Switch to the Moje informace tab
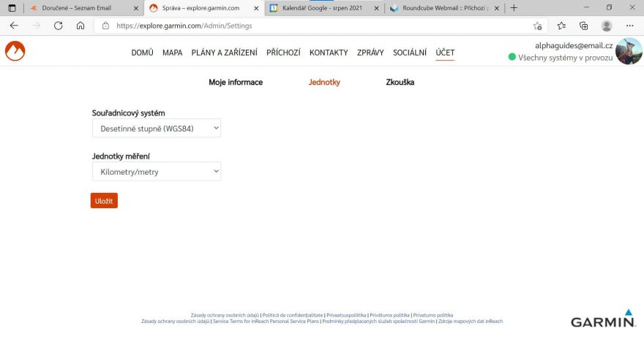Viewport: 644px width, 342px height. (236, 83)
